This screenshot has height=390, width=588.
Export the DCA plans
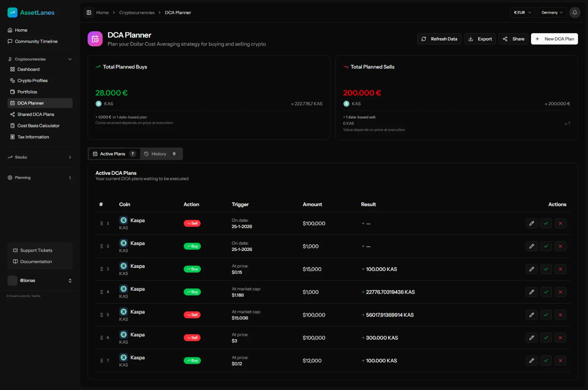(480, 39)
